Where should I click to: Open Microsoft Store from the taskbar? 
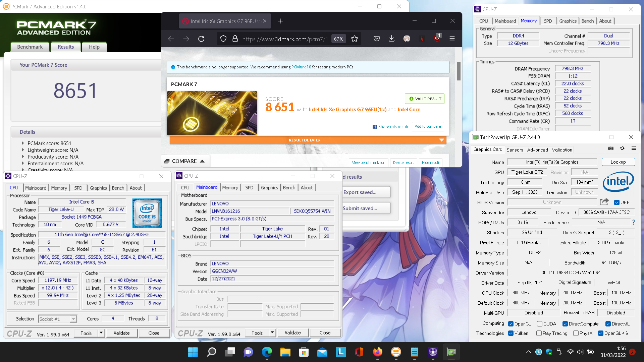304,352
